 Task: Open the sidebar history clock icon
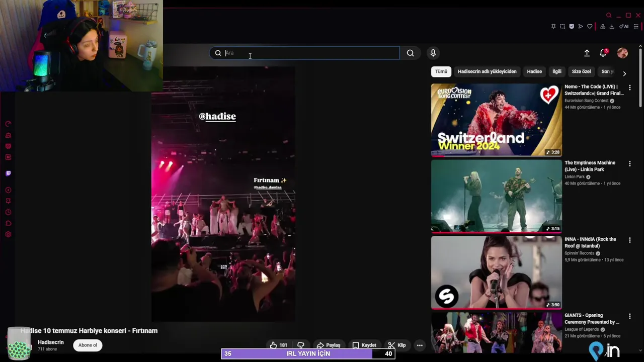click(8, 212)
